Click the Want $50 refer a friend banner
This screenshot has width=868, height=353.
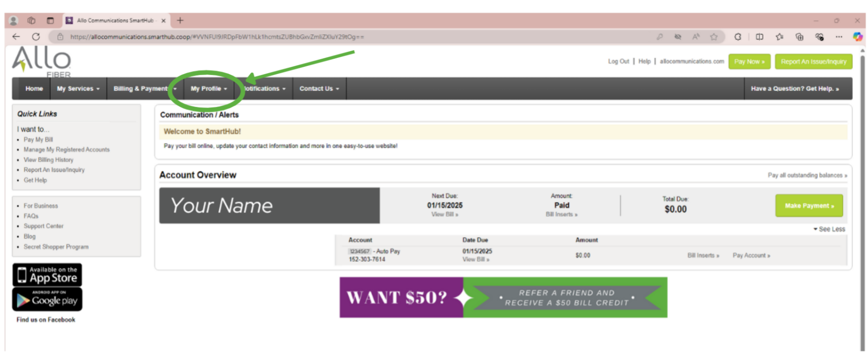click(503, 298)
